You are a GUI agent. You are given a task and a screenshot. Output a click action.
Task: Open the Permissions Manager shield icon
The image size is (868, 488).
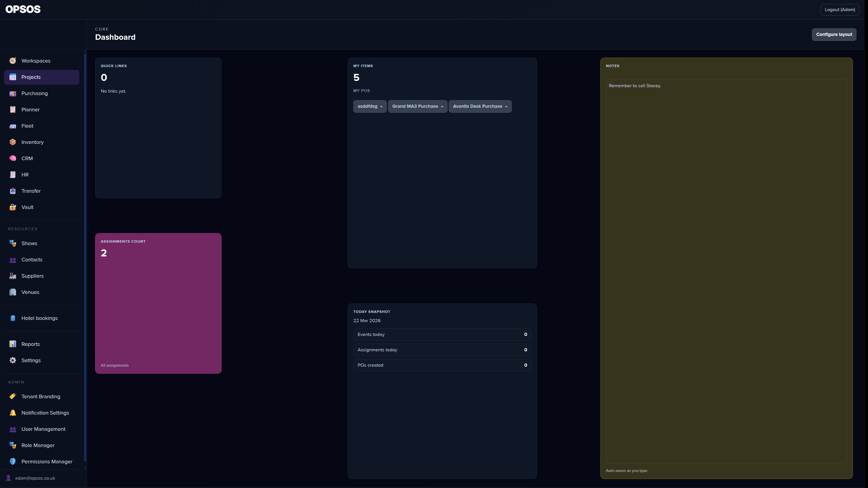(12, 461)
